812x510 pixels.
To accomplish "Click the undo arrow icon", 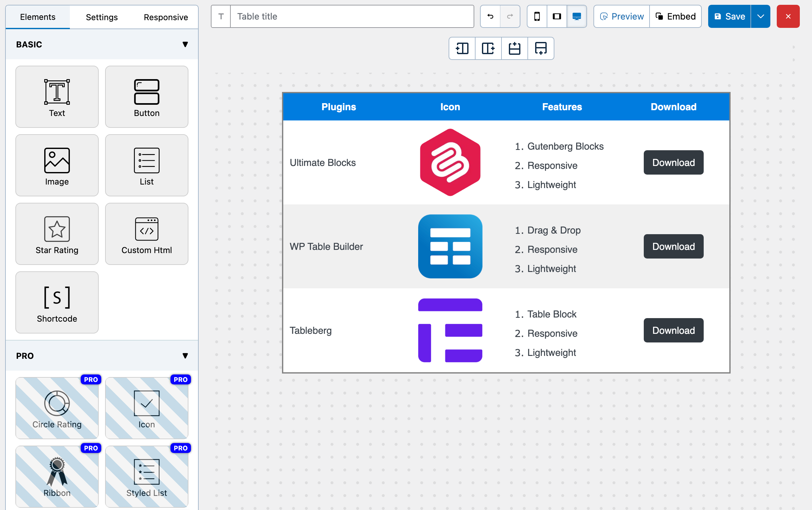I will click(490, 16).
